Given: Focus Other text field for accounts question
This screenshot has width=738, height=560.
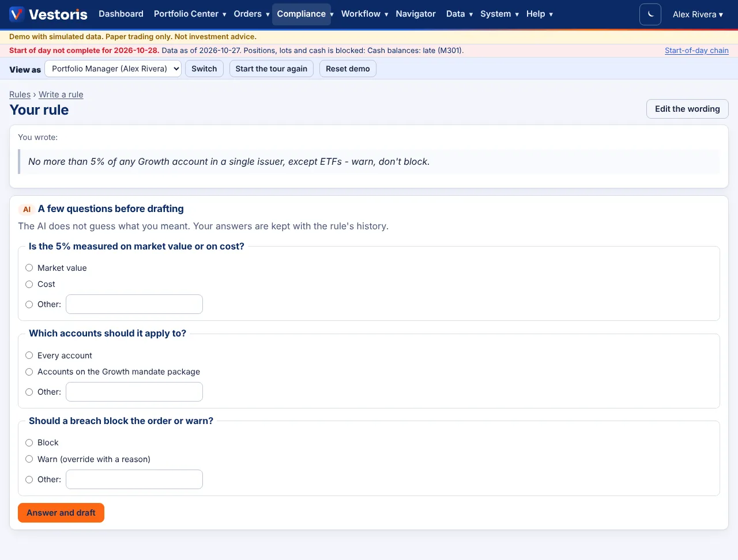Looking at the screenshot, I should [x=134, y=392].
